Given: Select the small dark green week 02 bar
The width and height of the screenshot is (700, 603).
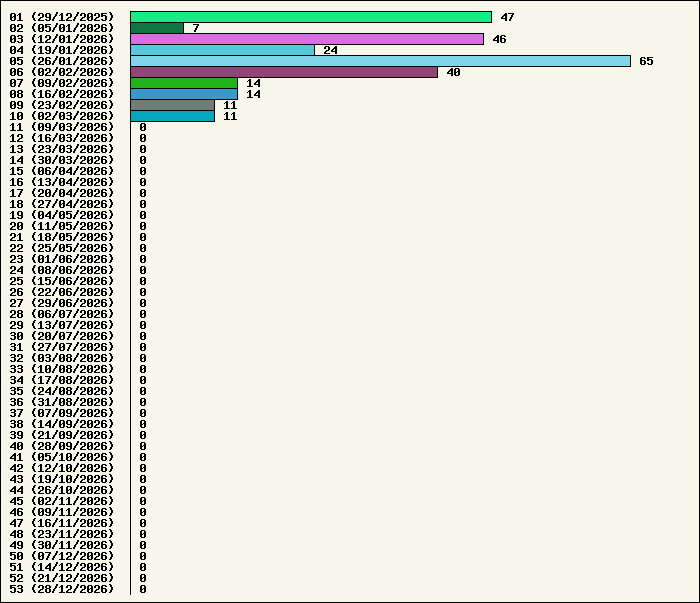Looking at the screenshot, I should [x=157, y=28].
